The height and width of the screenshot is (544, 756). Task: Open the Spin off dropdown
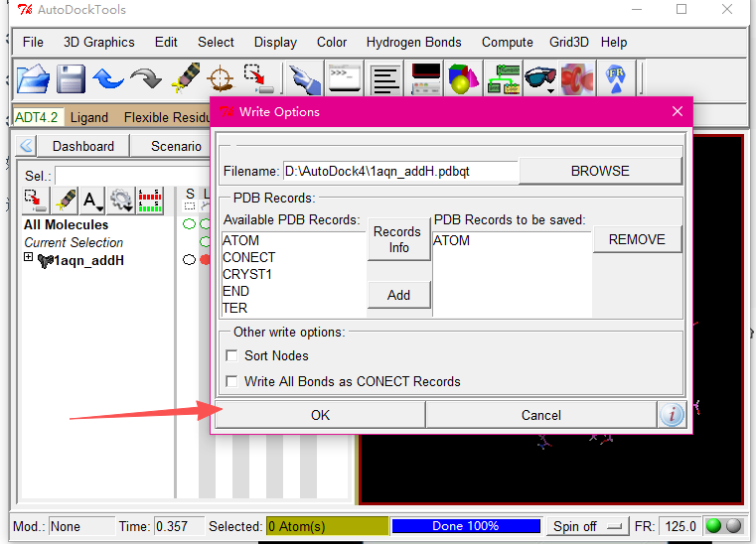point(588,526)
